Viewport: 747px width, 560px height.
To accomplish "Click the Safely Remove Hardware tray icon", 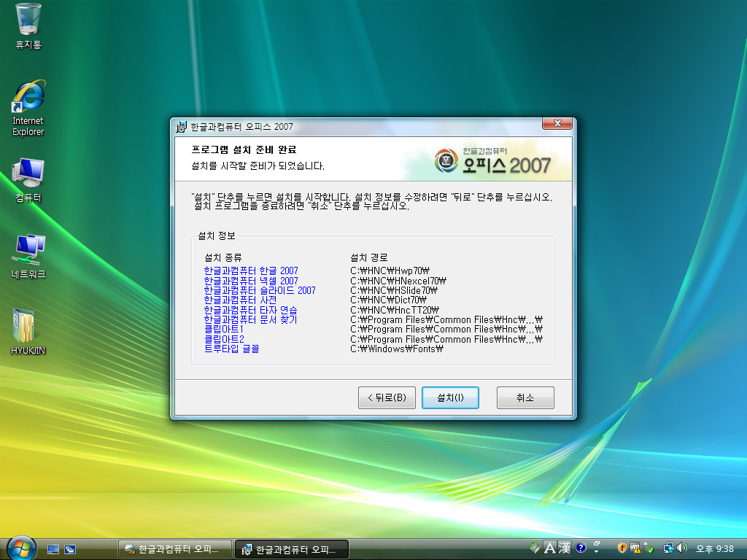I will point(649,548).
